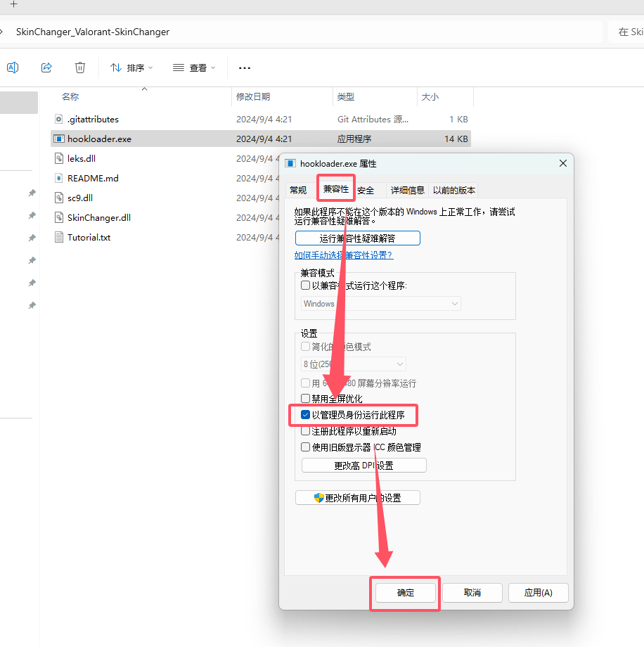This screenshot has height=647, width=644.
Task: Select the file named Tutorial.txt
Action: (89, 237)
